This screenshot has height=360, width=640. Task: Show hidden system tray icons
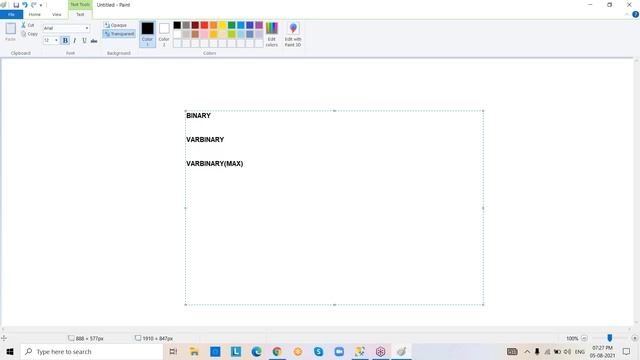tap(527, 351)
